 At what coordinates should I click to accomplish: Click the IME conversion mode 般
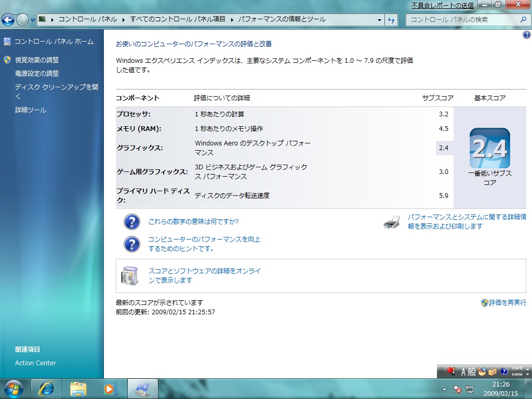(472, 372)
